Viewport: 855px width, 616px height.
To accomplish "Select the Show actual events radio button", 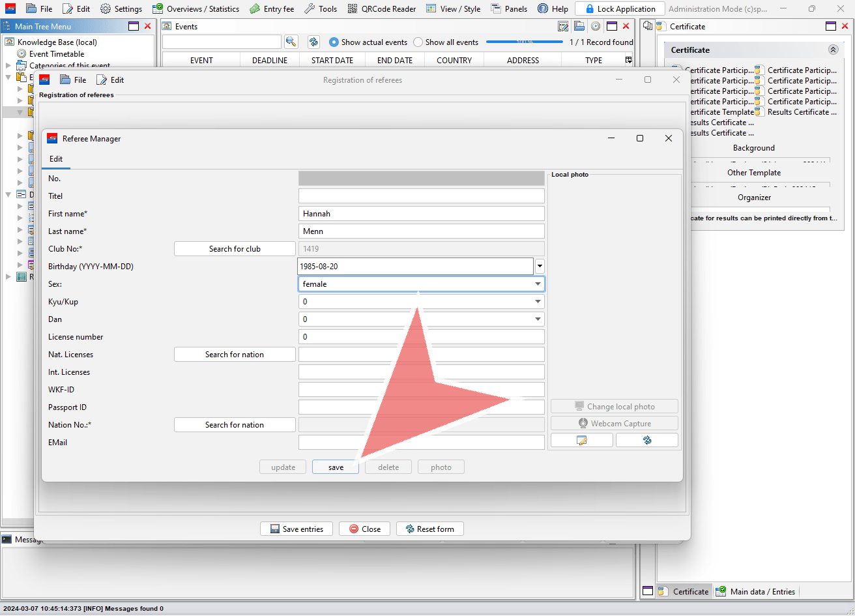I will 334,42.
